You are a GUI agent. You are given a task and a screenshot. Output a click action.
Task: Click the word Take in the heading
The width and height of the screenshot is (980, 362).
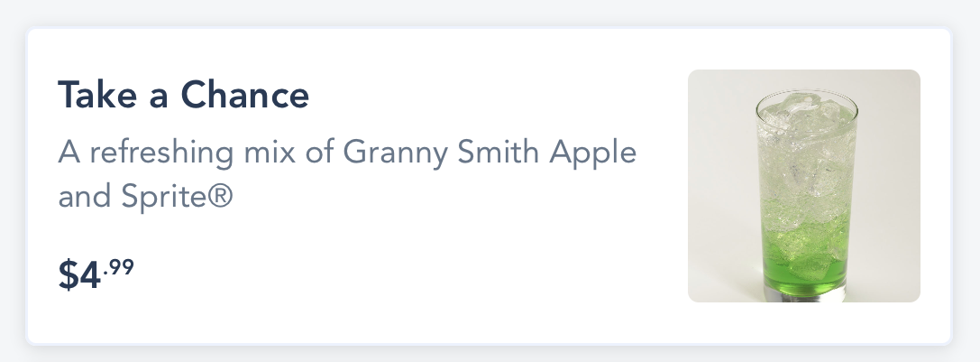pos(95,95)
